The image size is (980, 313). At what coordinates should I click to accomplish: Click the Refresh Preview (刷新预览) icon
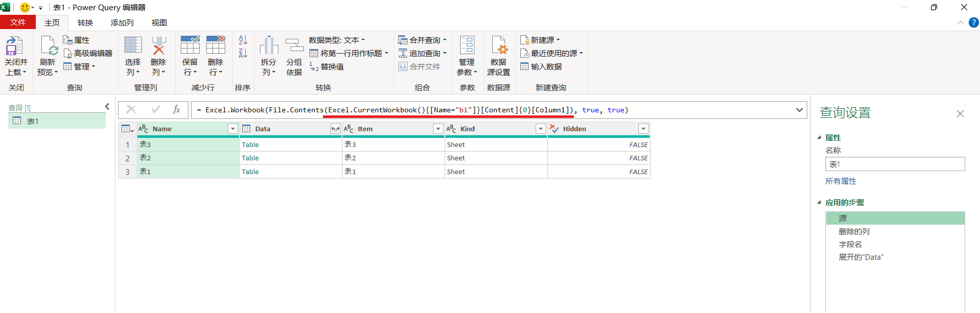point(49,46)
